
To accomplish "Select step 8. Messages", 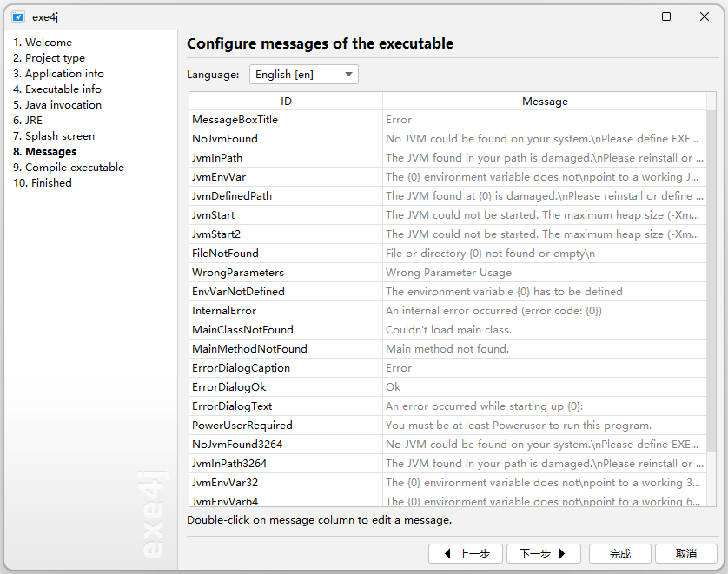I will 45,152.
